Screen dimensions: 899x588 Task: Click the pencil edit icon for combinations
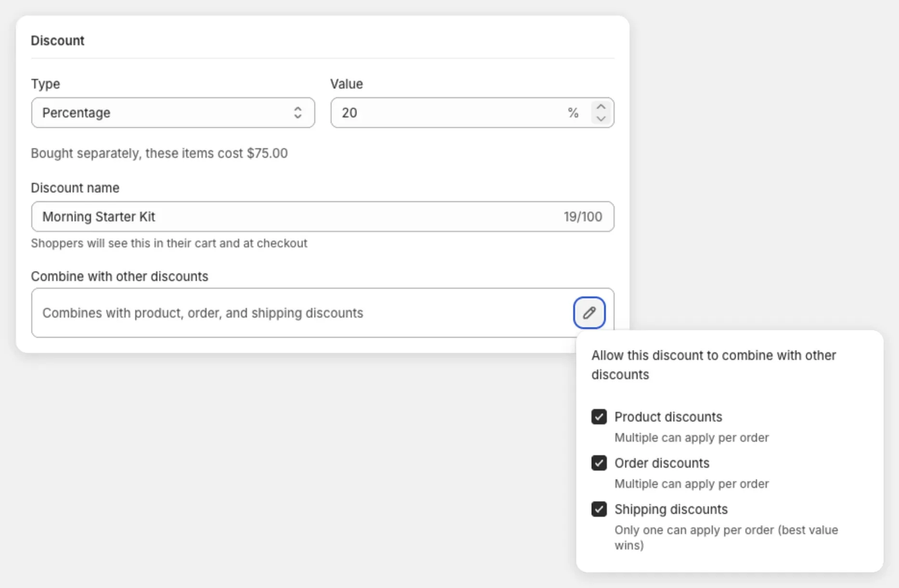pos(589,313)
